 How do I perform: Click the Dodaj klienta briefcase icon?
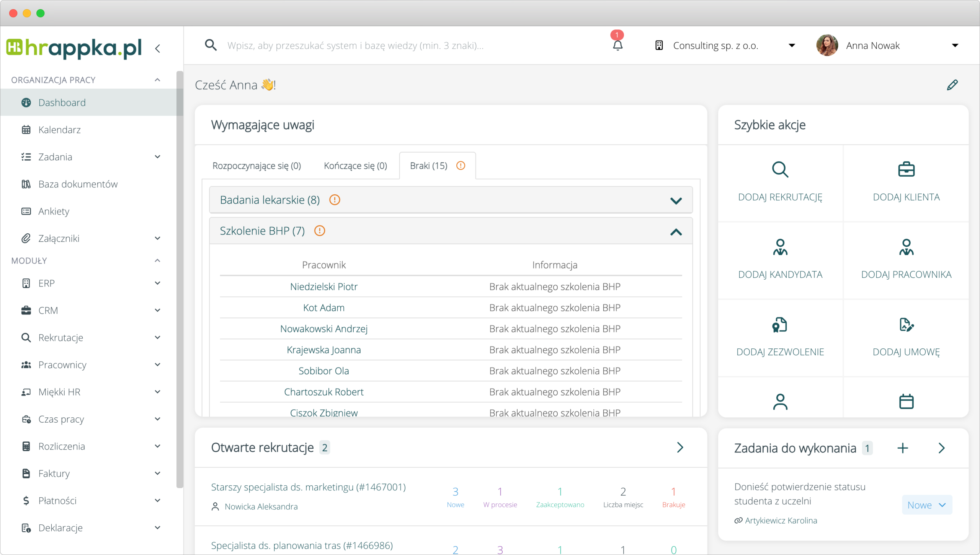pos(906,169)
